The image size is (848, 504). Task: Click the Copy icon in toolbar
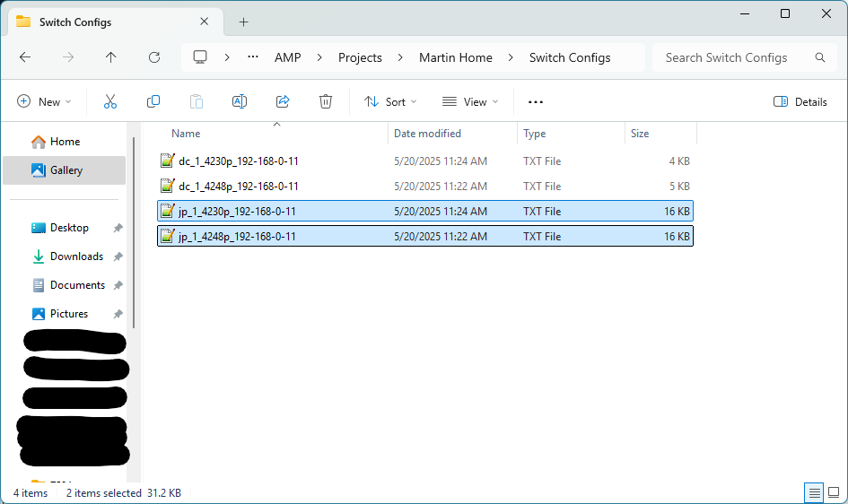(x=153, y=101)
